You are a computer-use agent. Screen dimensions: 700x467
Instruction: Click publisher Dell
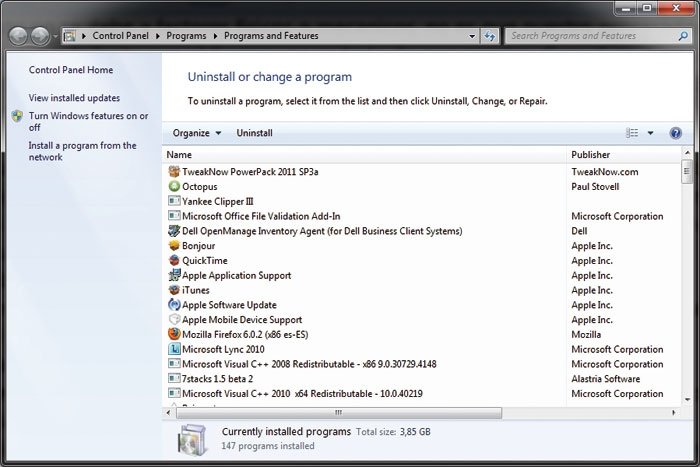[579, 231]
